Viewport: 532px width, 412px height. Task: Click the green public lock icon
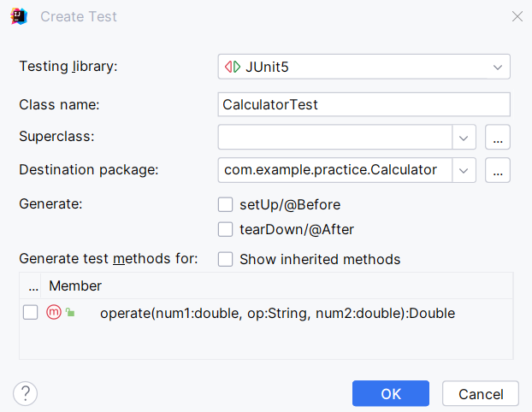click(x=70, y=314)
